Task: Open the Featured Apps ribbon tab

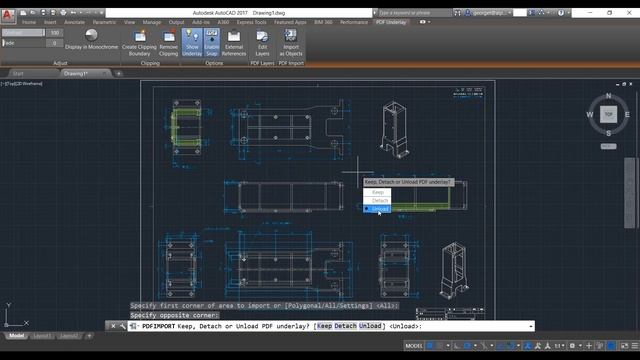Action: click(290, 22)
